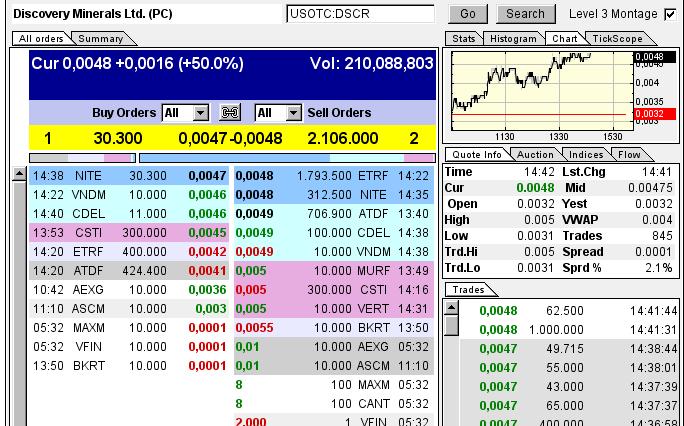Click the 43.000 trade at 14:37:39

coord(569,387)
